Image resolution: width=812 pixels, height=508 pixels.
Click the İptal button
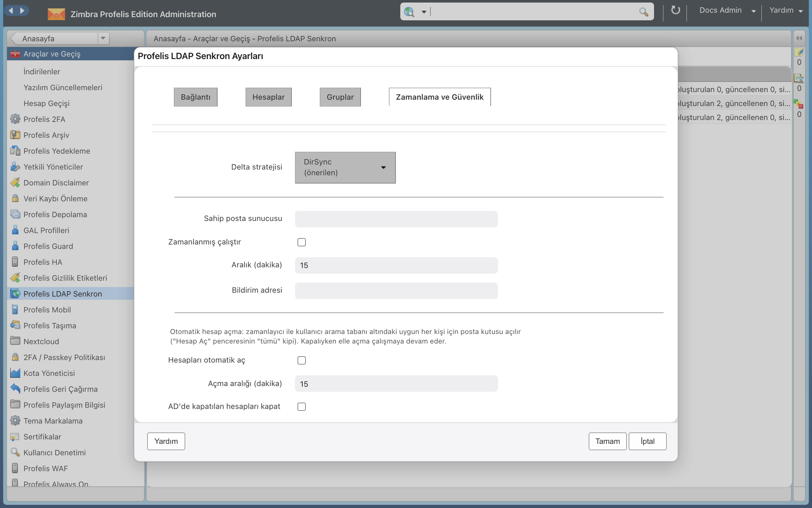pyautogui.click(x=647, y=441)
